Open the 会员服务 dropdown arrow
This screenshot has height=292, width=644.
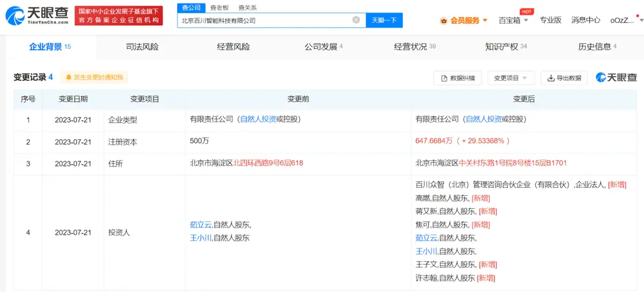tap(485, 20)
